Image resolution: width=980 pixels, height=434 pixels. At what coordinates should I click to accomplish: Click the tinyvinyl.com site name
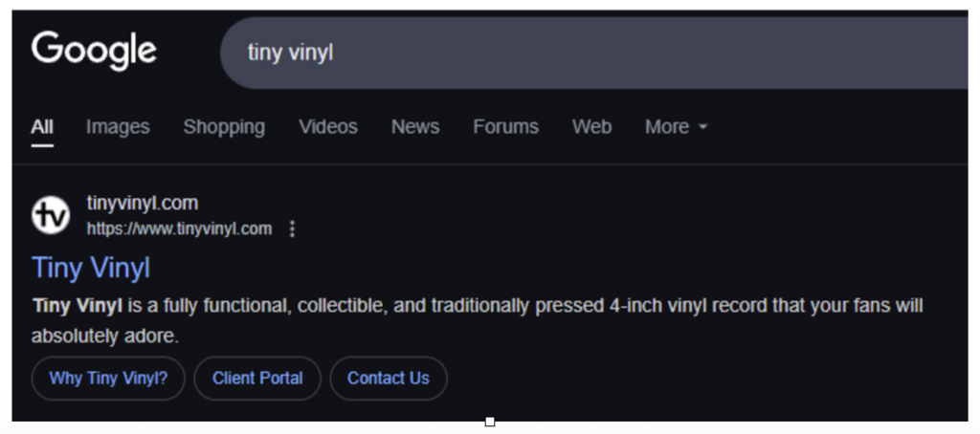[143, 203]
